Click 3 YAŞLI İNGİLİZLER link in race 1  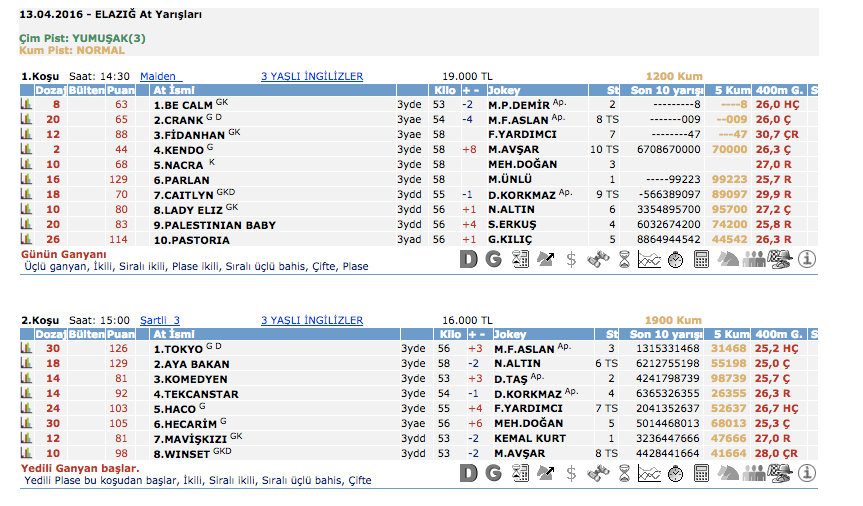(x=311, y=76)
